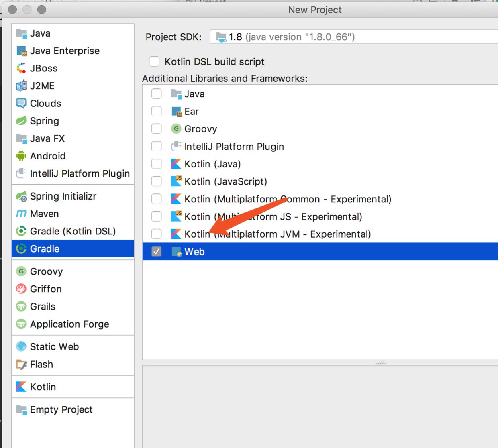Select Java project type label

tap(40, 33)
